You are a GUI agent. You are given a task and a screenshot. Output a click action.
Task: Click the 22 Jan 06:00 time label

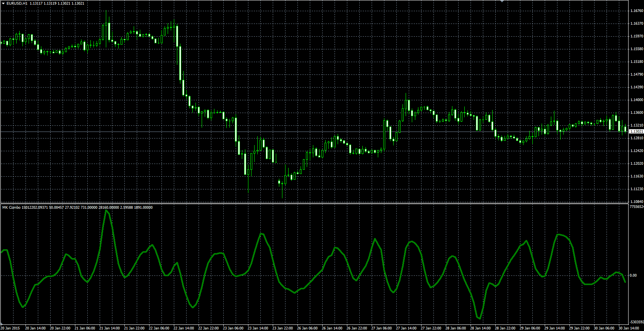pyautogui.click(x=159, y=328)
